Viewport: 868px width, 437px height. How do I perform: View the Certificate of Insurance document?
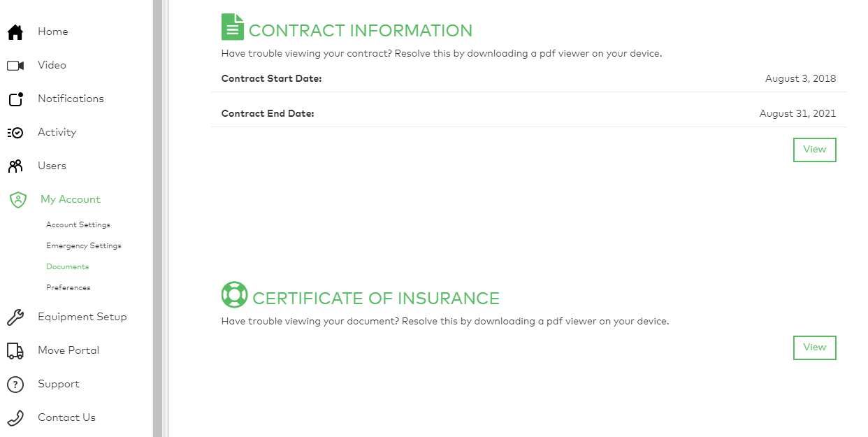coord(815,348)
